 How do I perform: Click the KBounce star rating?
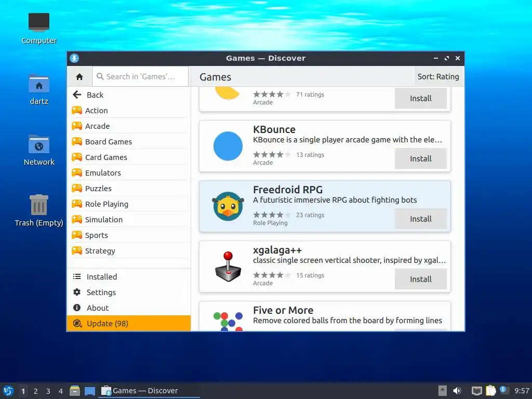(x=272, y=155)
